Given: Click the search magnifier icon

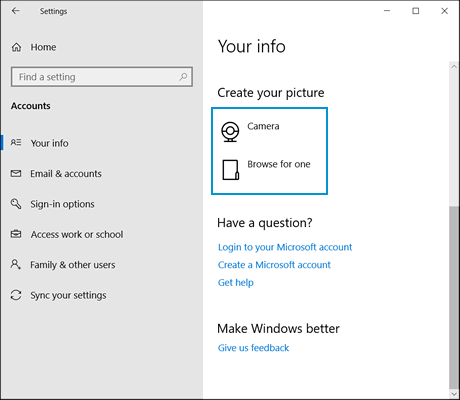Looking at the screenshot, I should coord(183,77).
